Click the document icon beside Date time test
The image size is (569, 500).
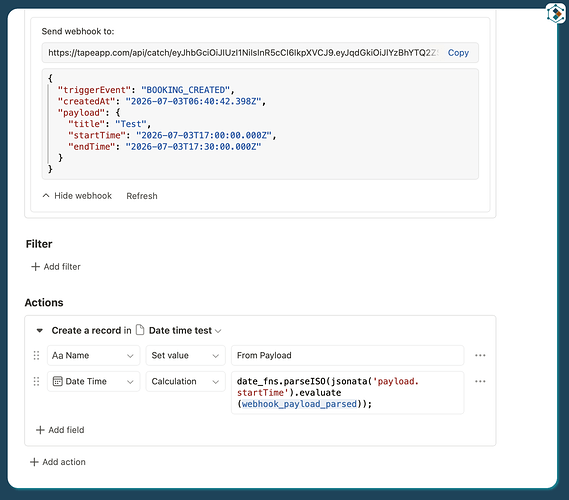point(140,330)
